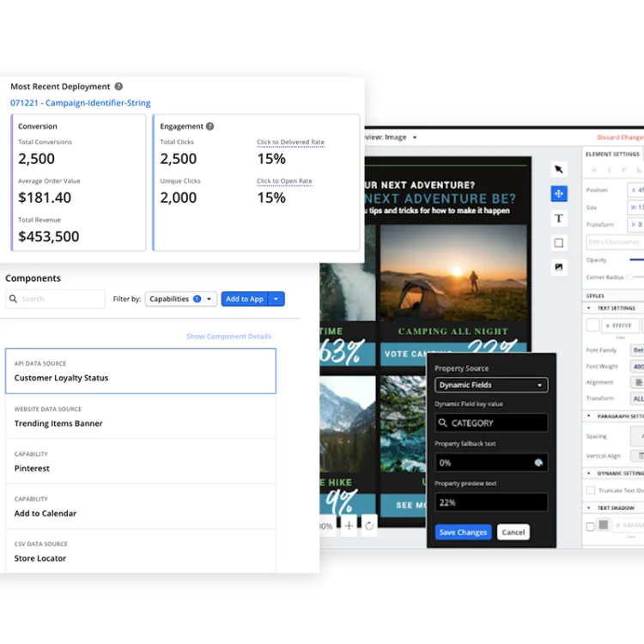The height and width of the screenshot is (644, 644).
Task: Open the gray text shadow color swatch
Action: (603, 525)
